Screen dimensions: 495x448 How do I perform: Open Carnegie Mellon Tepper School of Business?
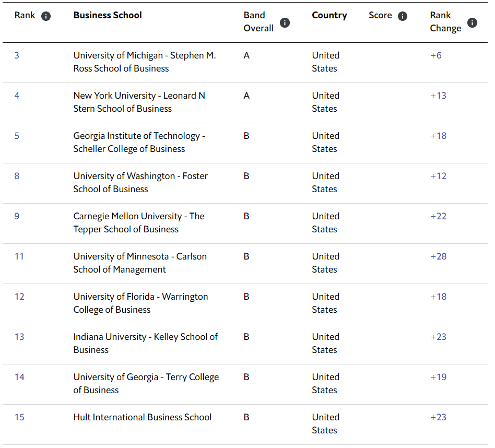tap(138, 222)
